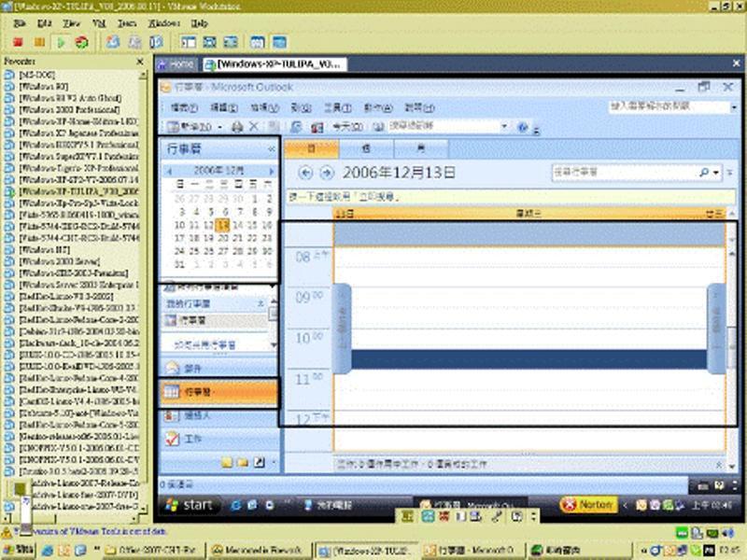This screenshot has height=560, width=747.
Task: Open the VMware Help menu
Action: (199, 23)
